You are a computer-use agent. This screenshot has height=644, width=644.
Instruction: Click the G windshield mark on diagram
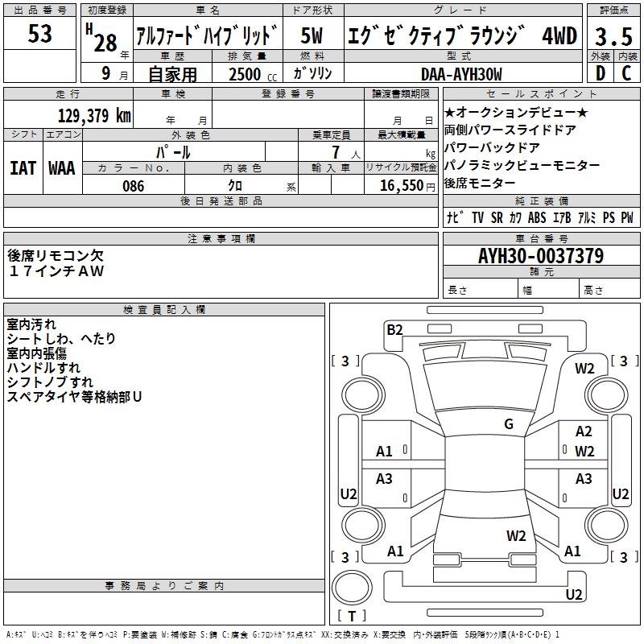[509, 423]
